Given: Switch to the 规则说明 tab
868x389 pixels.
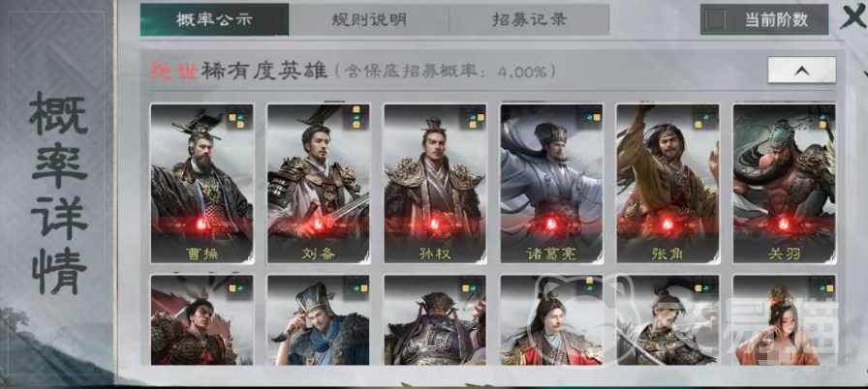Looking at the screenshot, I should [369, 20].
